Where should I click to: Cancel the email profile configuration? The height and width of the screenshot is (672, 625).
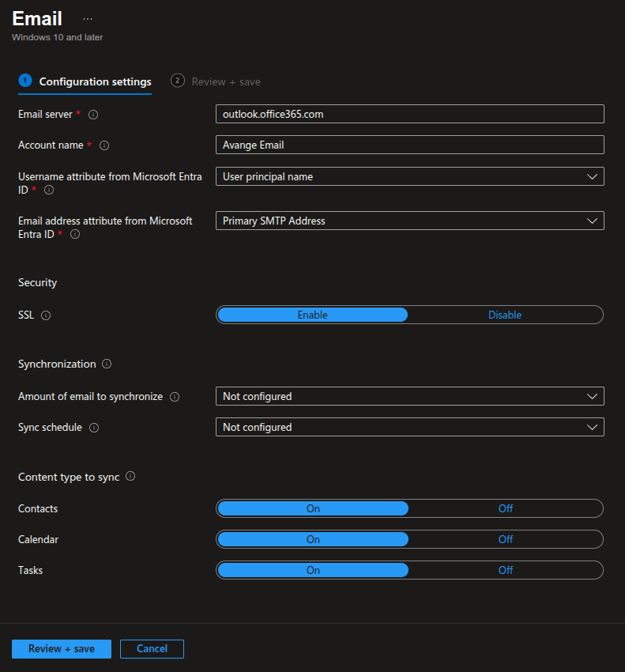point(152,648)
